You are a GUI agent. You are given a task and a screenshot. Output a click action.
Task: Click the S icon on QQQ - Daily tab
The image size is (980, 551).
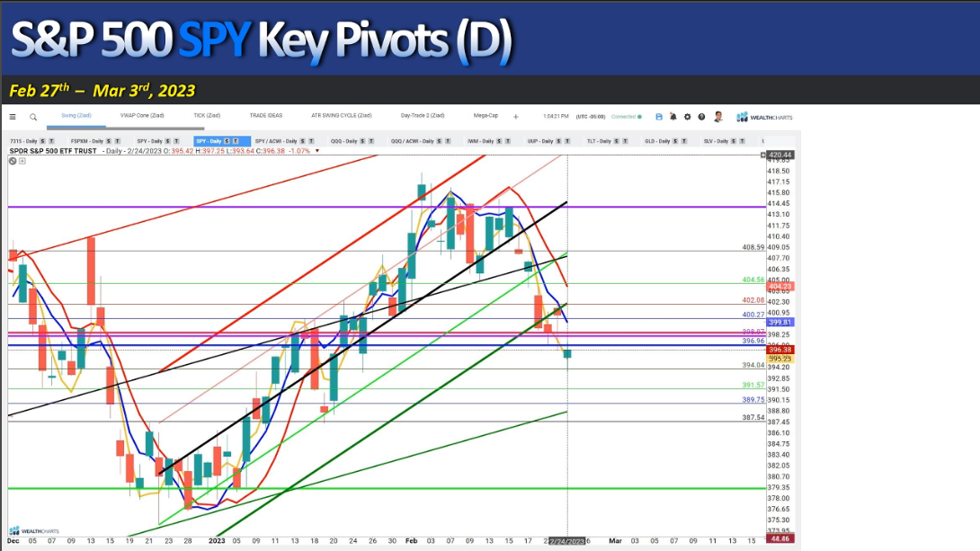(x=362, y=141)
